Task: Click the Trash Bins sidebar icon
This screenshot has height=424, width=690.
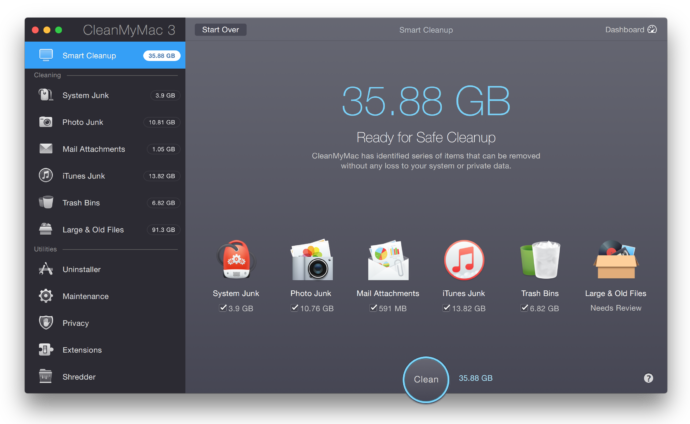Action: coord(46,202)
